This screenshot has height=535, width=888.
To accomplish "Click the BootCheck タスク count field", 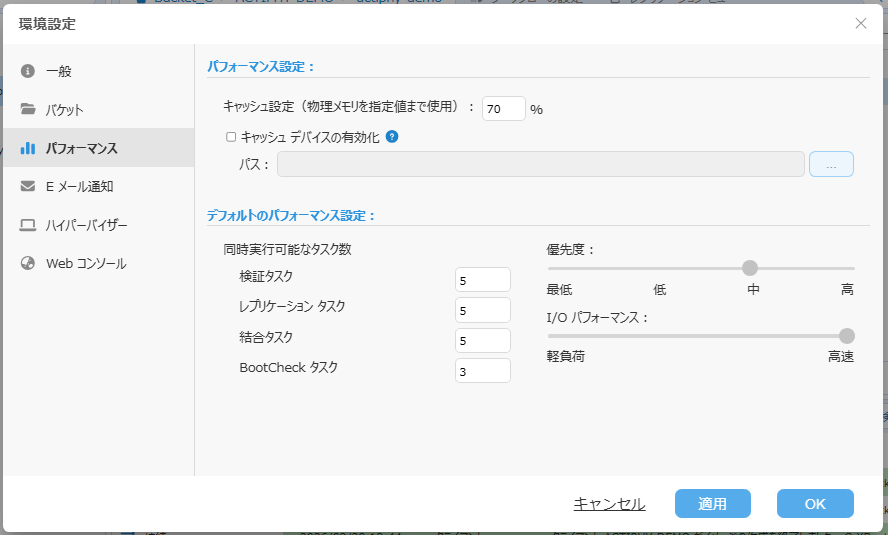I will pos(483,371).
